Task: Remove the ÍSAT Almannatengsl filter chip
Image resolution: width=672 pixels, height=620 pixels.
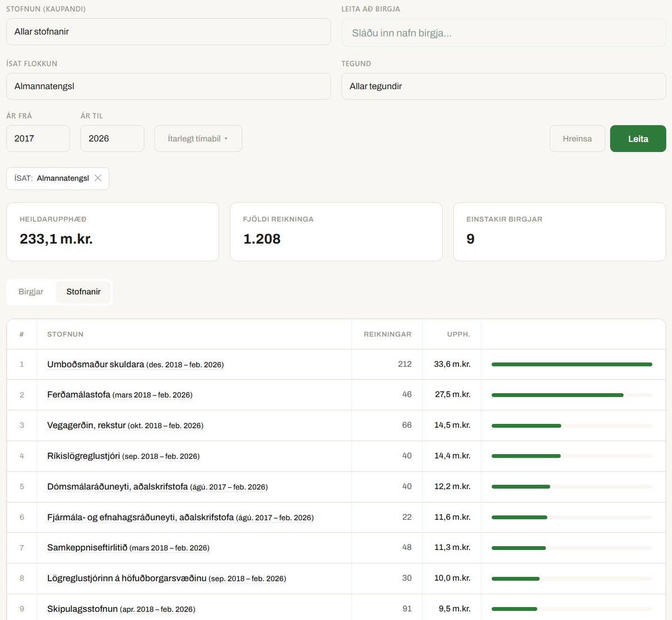Action: [98, 178]
